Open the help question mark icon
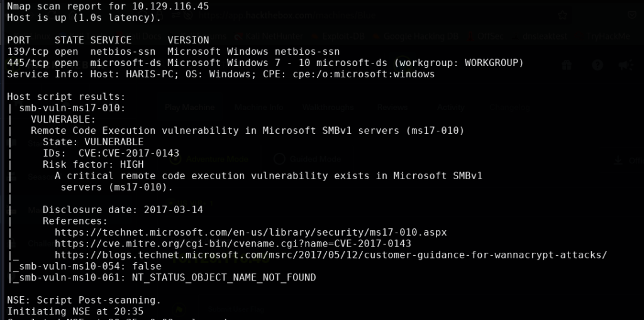 [x=597, y=65]
